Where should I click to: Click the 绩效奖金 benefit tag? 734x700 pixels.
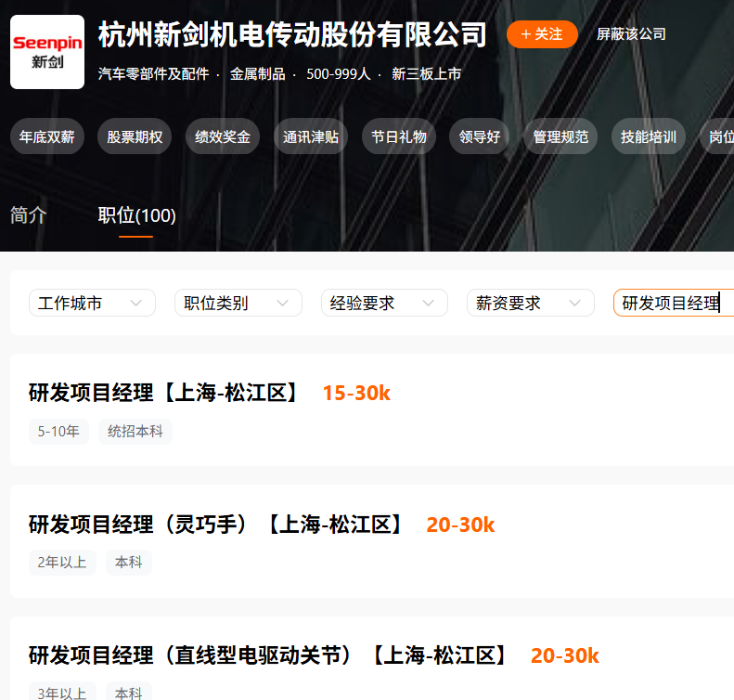(x=223, y=136)
